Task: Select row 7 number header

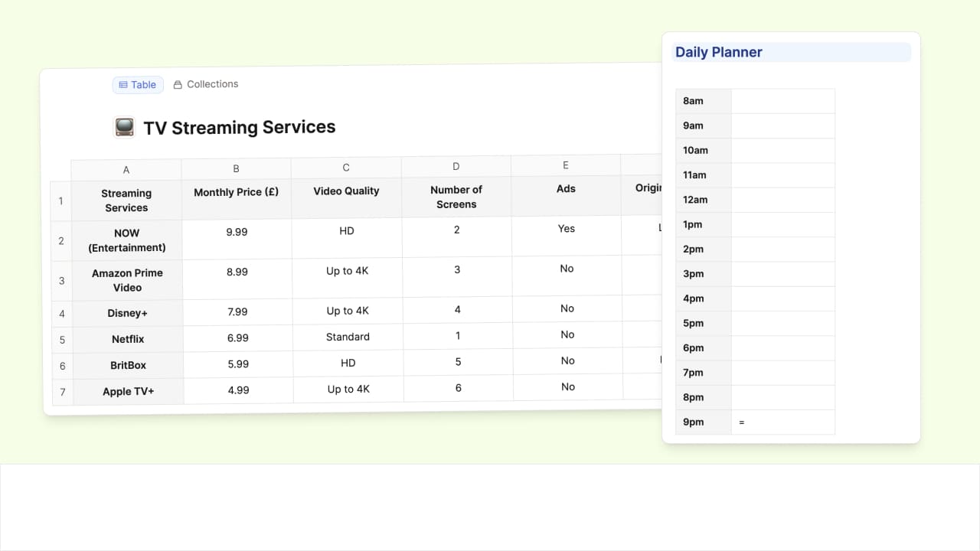Action: pos(62,392)
